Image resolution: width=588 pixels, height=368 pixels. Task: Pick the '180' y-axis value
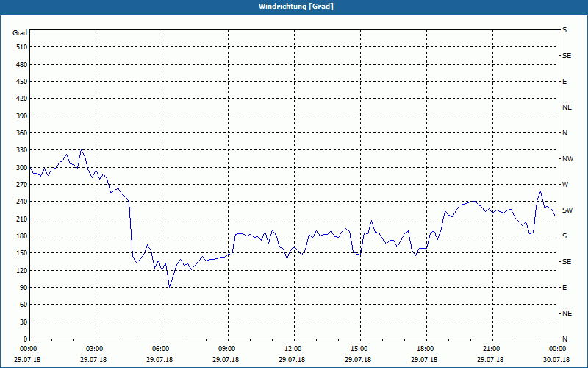(22, 236)
